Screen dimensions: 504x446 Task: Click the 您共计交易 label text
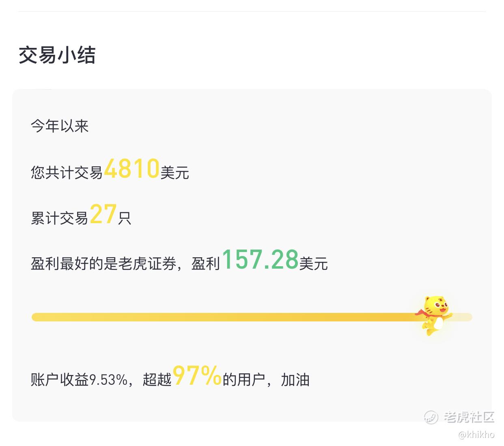click(67, 173)
